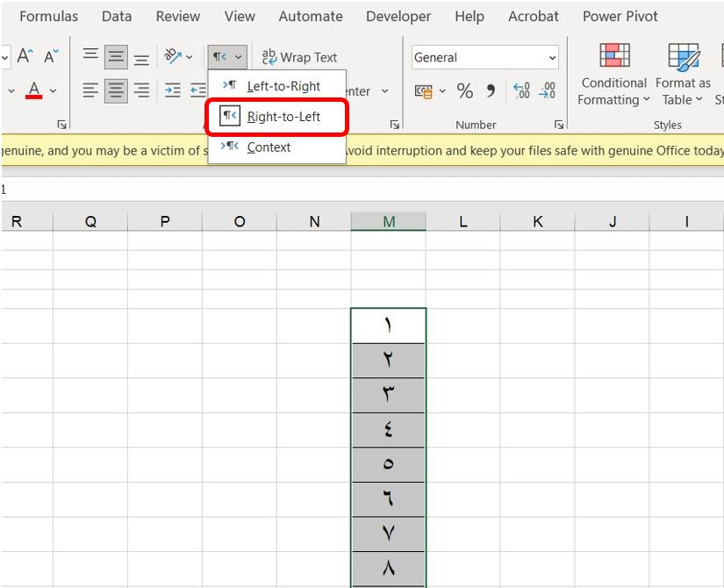724x588 pixels.
Task: Select column Q header
Action: point(90,221)
